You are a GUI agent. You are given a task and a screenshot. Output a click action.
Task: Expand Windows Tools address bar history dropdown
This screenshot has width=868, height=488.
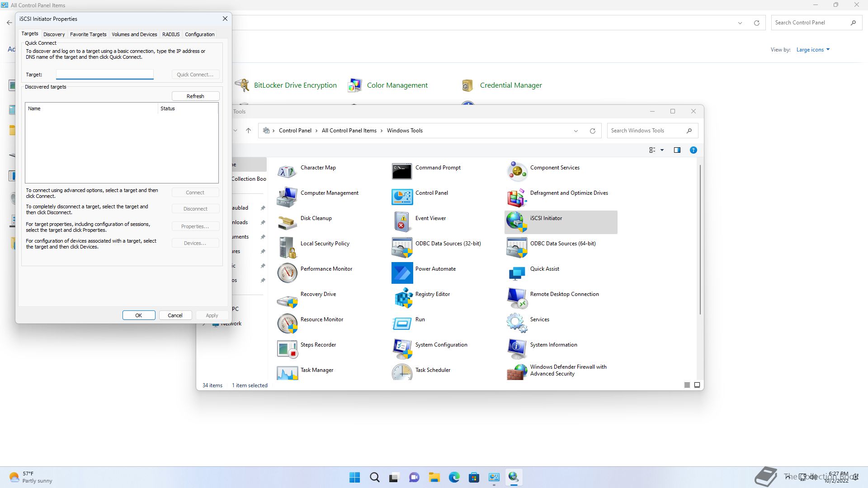(x=576, y=131)
